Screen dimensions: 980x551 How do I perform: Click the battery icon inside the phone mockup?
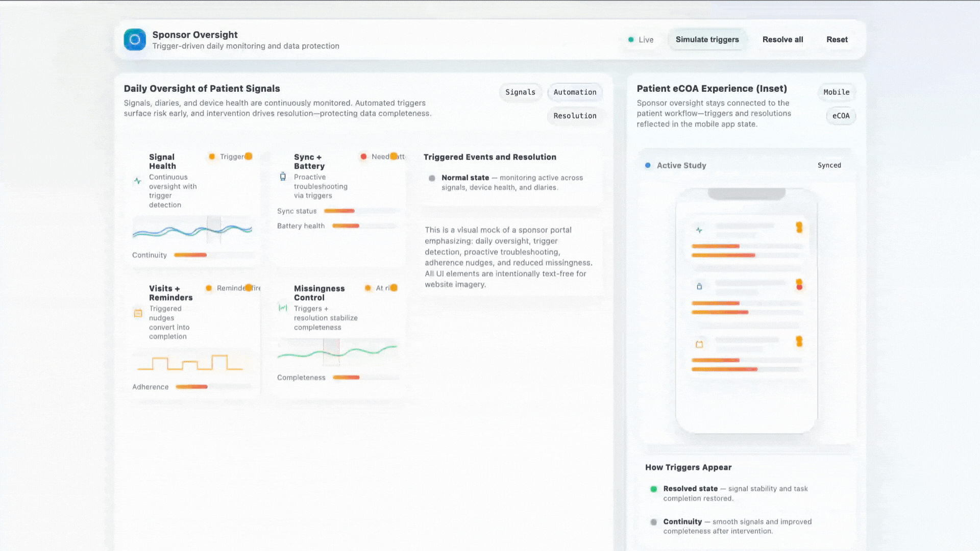699,286
